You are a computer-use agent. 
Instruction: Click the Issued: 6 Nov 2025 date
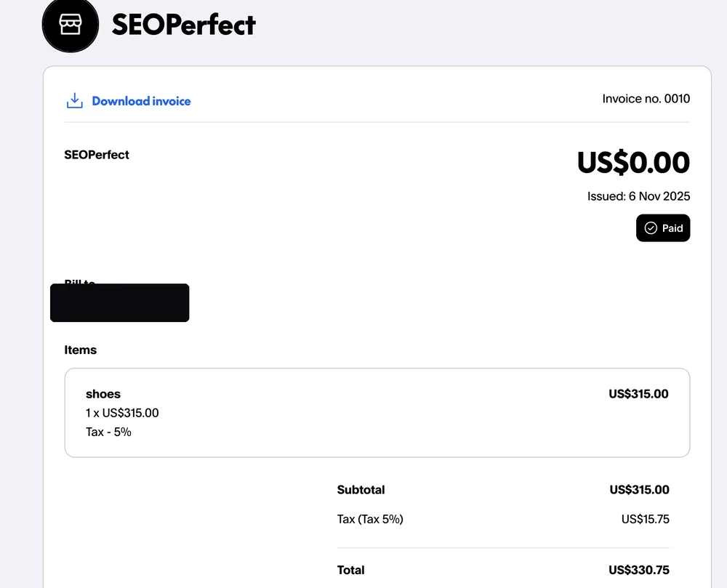(x=638, y=196)
